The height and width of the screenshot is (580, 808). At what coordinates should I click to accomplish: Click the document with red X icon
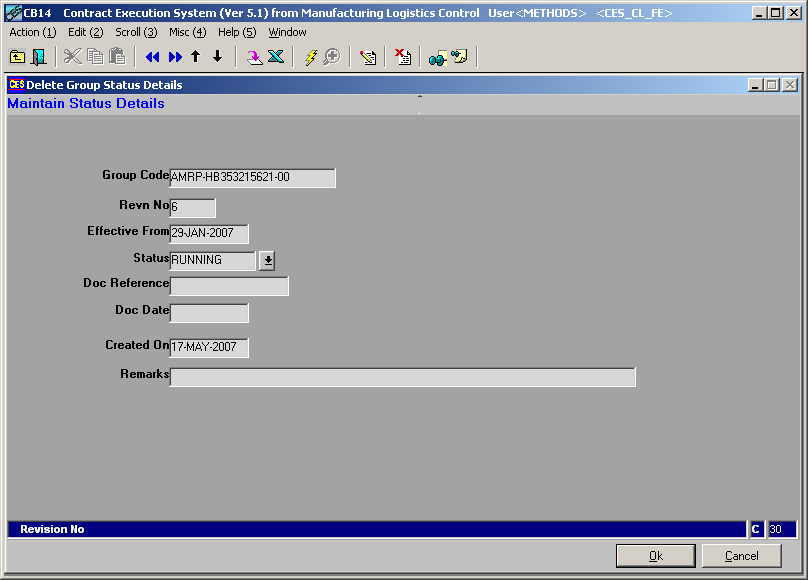[402, 57]
